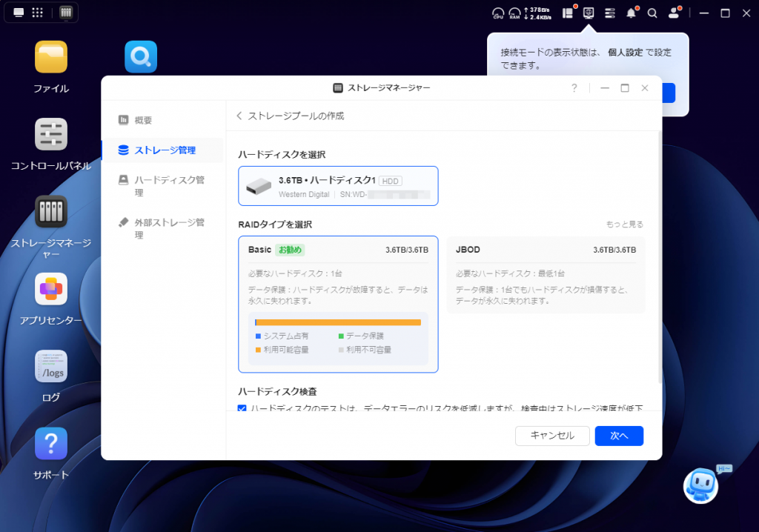
Task: Select the Basic RAID type card
Action: (x=338, y=304)
